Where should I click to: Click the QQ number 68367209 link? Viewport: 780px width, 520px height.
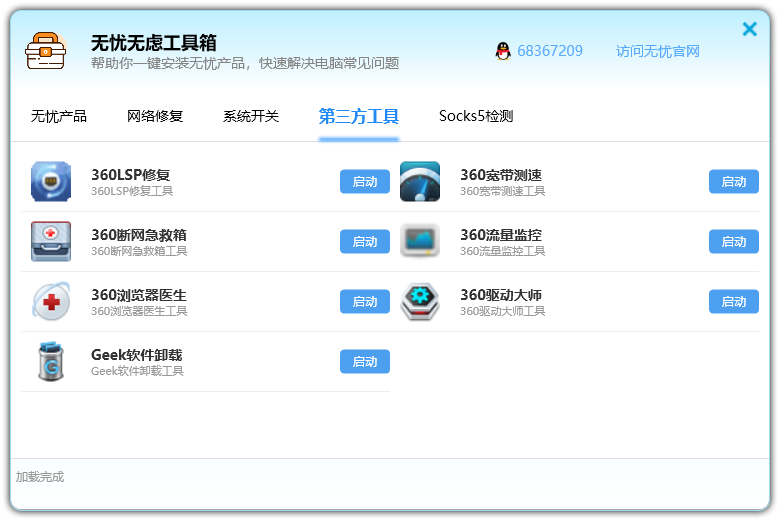[x=550, y=51]
